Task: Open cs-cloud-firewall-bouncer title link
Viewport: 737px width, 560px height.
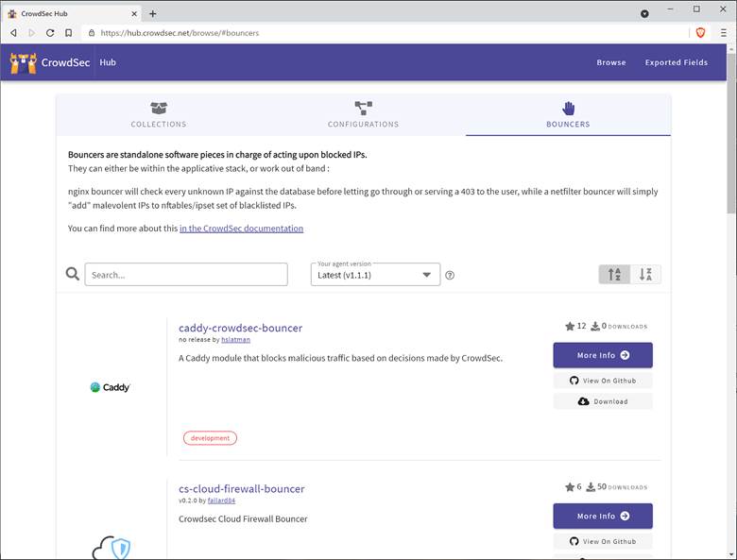Action: [x=242, y=488]
